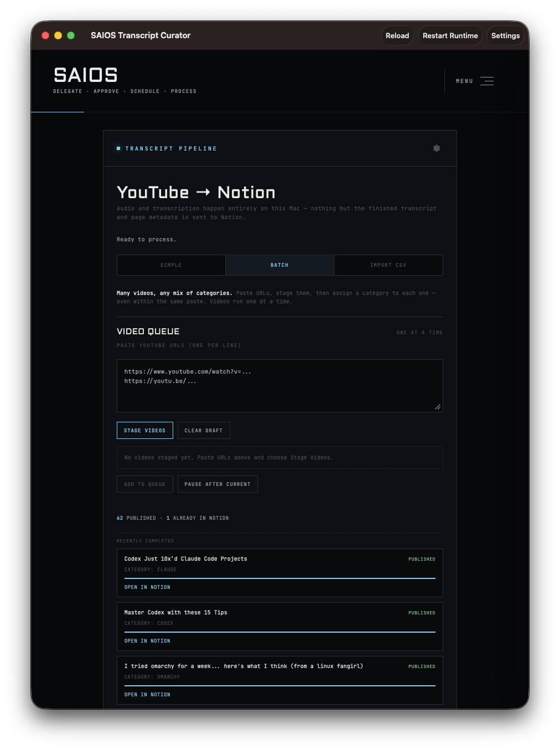
Task: Click the red close window button
Action: [45, 35]
